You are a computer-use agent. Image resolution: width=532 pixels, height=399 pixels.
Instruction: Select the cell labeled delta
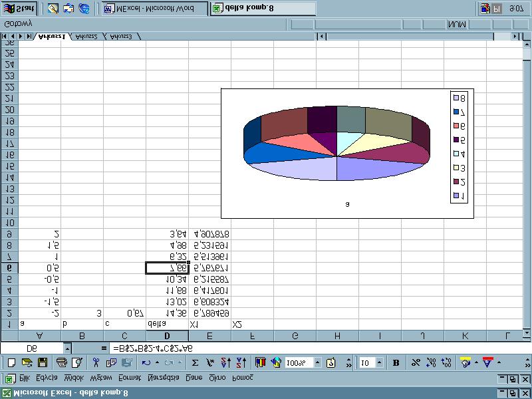(x=168, y=324)
